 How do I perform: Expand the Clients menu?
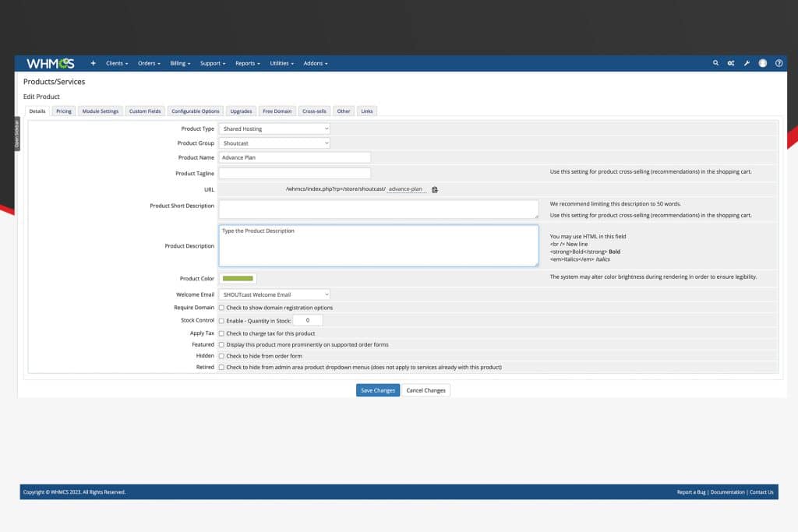point(117,64)
